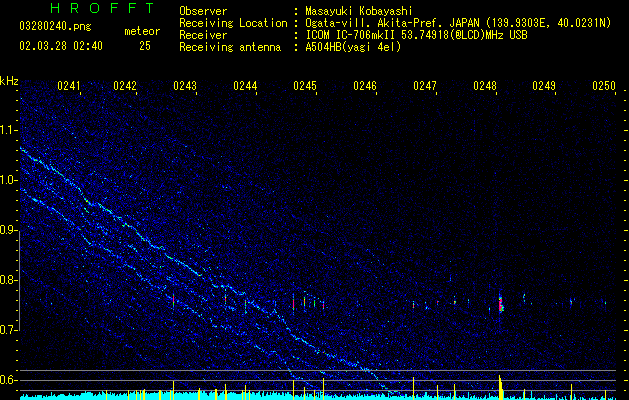Click the 0250 time marker
Image resolution: width=629 pixels, height=400 pixels.
[604, 86]
